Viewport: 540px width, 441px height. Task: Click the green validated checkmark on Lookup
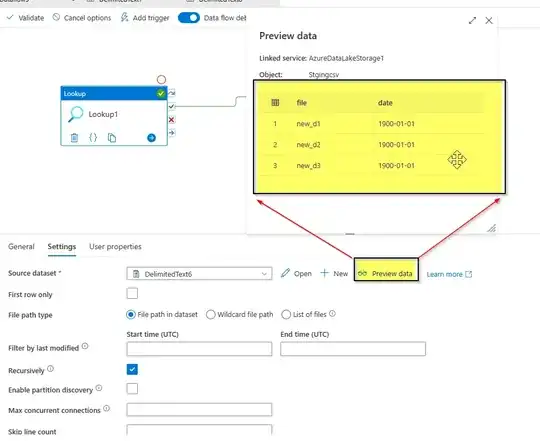160,93
